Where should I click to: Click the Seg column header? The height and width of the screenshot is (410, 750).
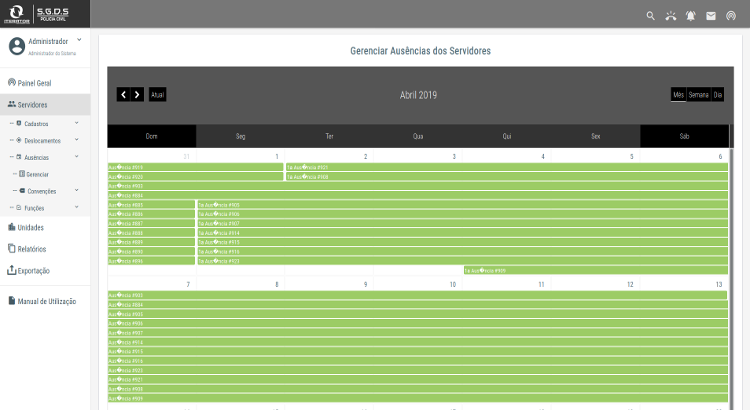(241, 136)
